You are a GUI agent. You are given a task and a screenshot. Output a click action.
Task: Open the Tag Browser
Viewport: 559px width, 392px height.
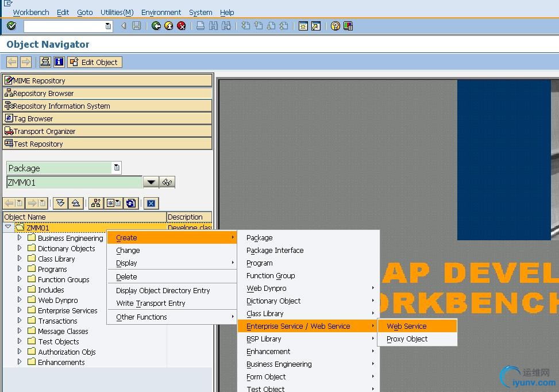107,118
